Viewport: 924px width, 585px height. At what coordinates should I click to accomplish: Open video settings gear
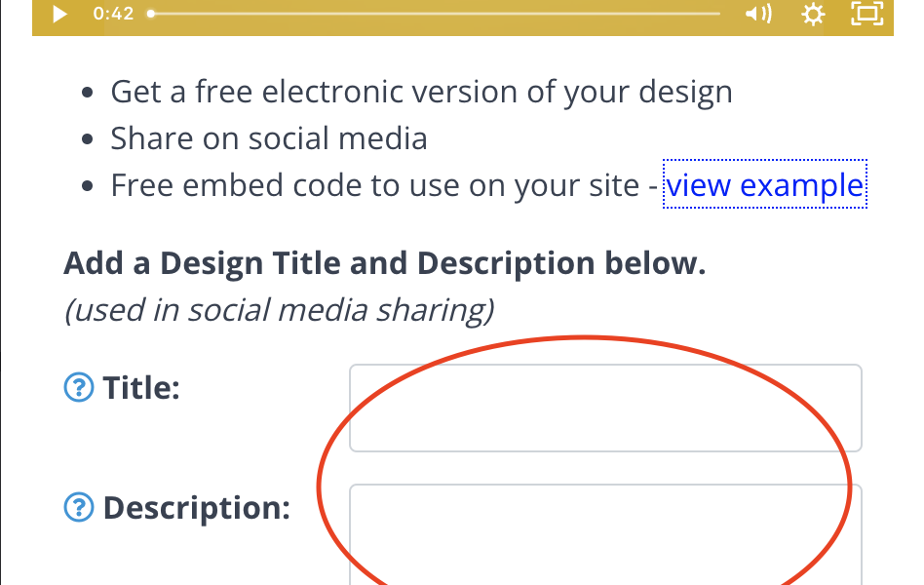point(813,14)
